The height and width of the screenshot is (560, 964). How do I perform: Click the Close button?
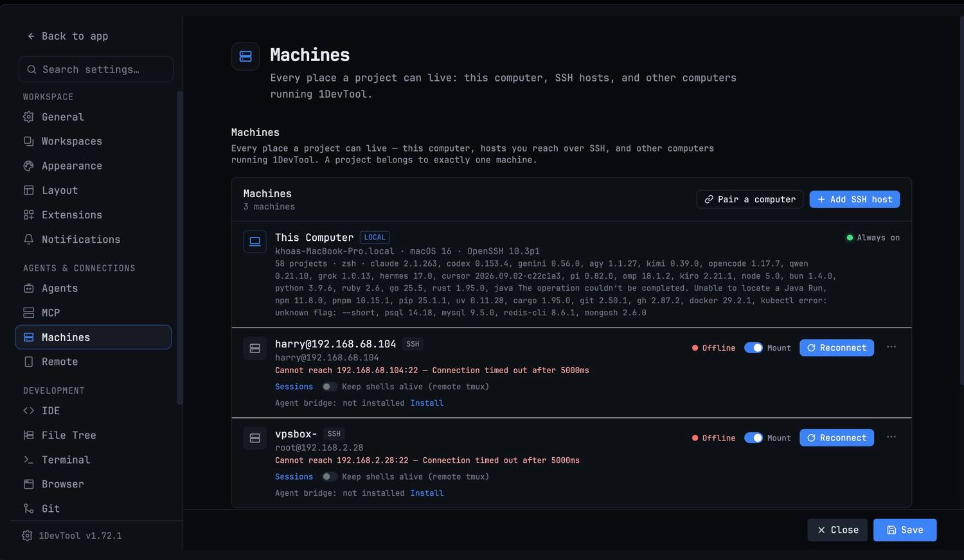click(837, 530)
